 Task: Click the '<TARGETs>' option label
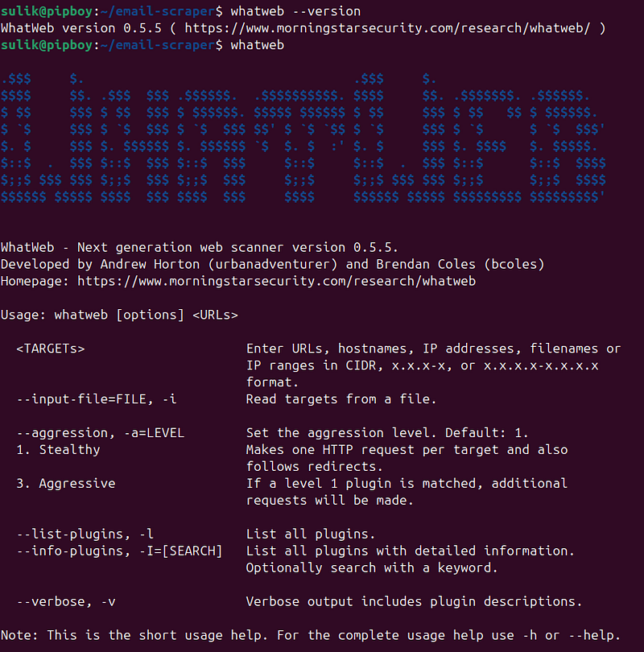(x=50, y=349)
